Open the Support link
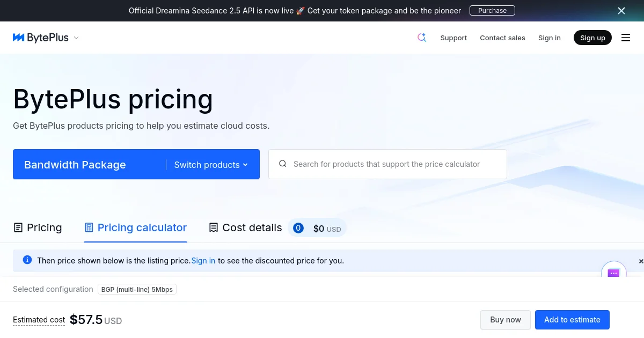This screenshot has width=644, height=338. coord(453,38)
